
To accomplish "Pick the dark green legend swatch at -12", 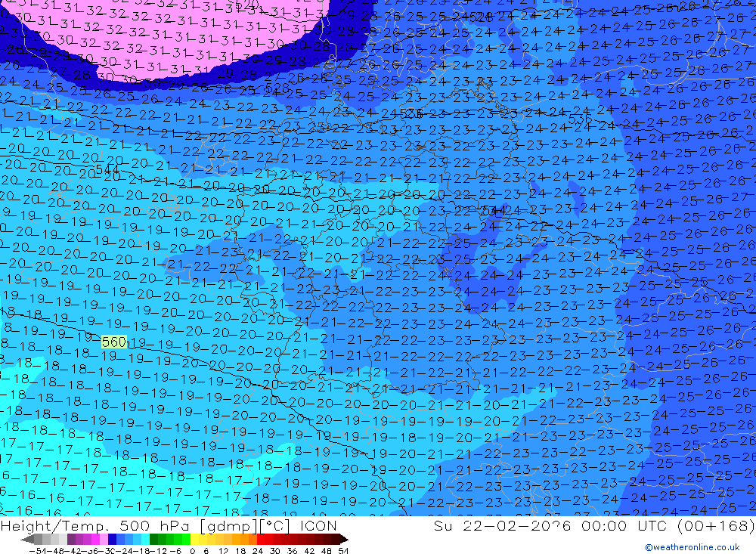I will 153,539.
